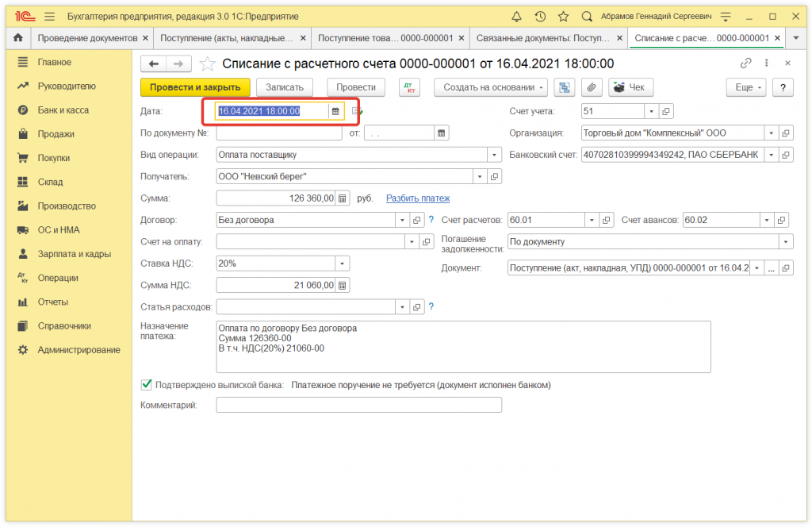
Task: Click the notifications bell icon
Action: point(516,16)
